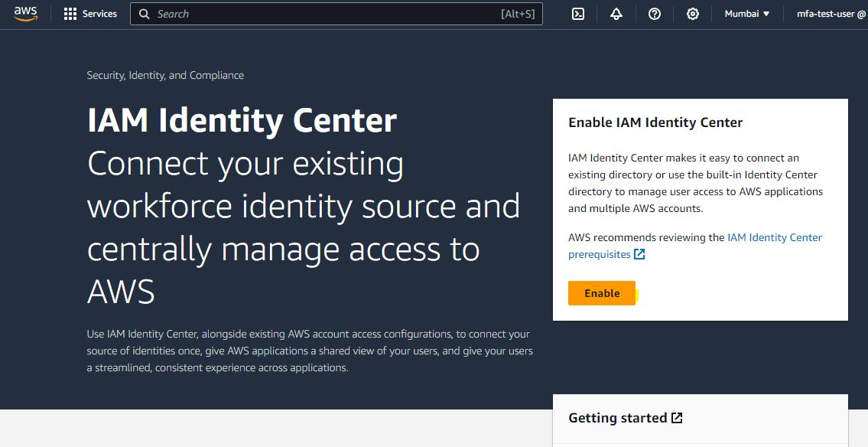Open the notifications bell
This screenshot has height=447, width=868.
(x=616, y=14)
